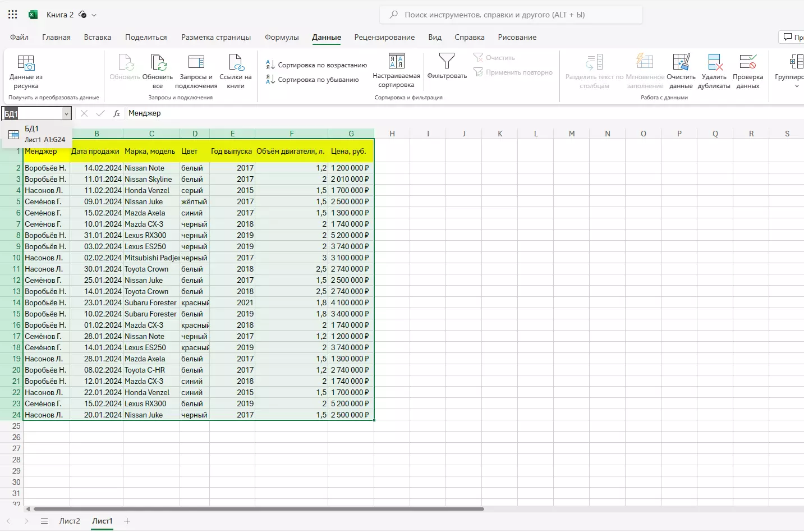
Task: Click the horizontal scrollbar at bottom
Action: click(x=258, y=509)
